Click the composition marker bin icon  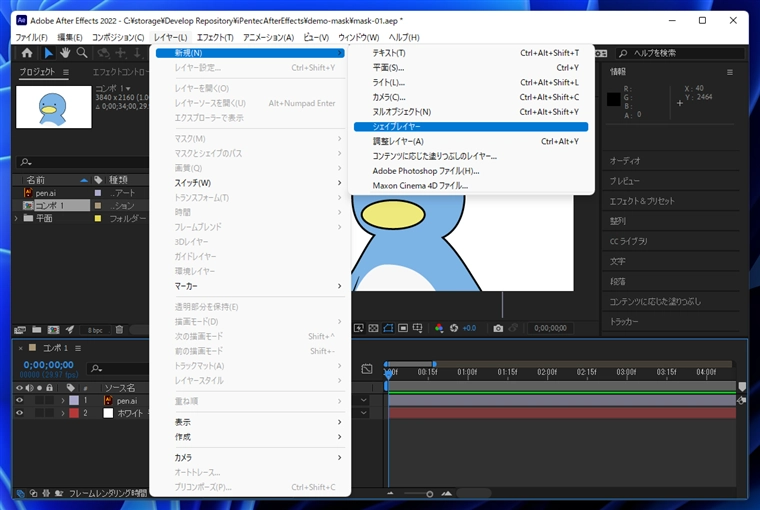(x=742, y=386)
